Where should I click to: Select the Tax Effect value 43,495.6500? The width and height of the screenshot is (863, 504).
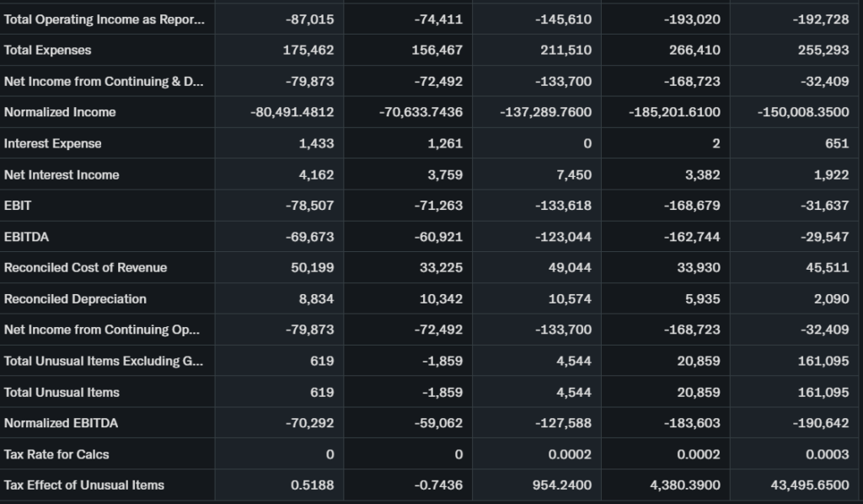(810, 485)
